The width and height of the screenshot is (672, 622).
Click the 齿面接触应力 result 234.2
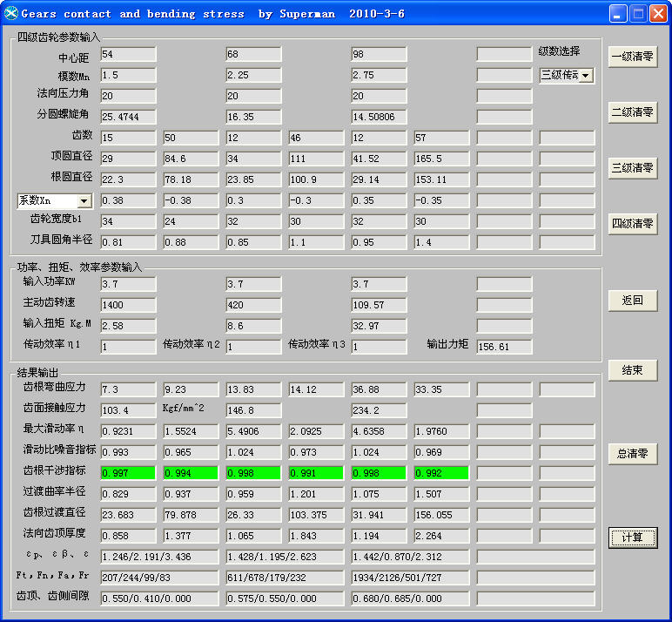379,410
